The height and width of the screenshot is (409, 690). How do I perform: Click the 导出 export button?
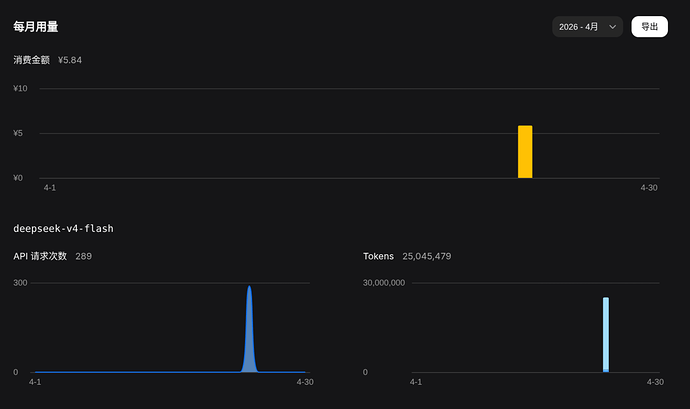[650, 27]
